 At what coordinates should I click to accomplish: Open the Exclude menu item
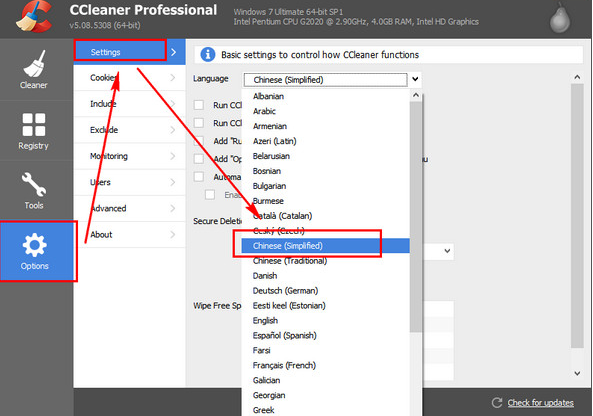pyautogui.click(x=129, y=130)
